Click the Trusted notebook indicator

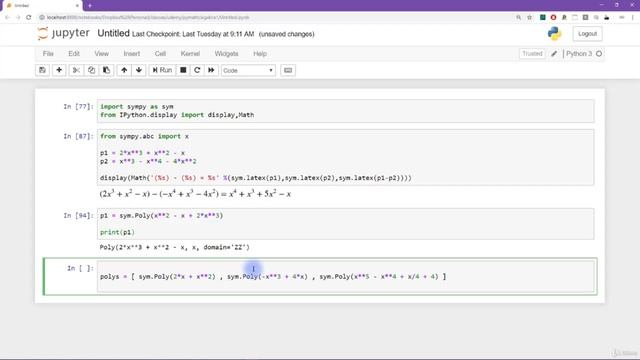tap(532, 53)
